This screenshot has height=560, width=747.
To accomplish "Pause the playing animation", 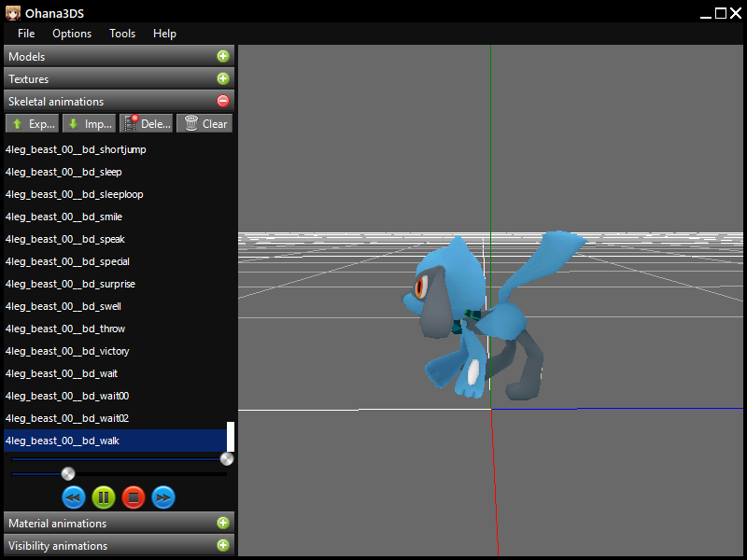I will (104, 497).
